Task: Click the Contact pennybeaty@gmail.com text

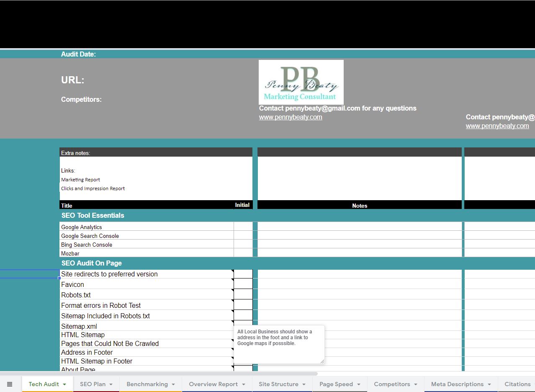Action: [337, 108]
